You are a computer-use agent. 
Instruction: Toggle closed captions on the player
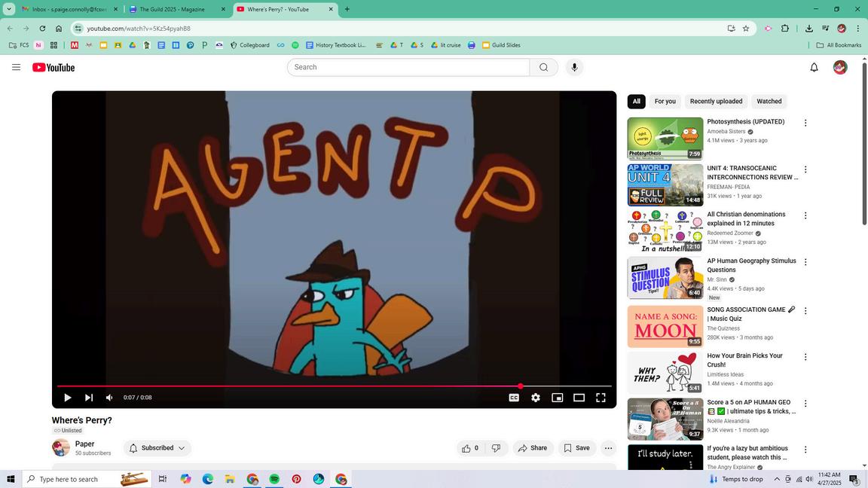point(514,398)
